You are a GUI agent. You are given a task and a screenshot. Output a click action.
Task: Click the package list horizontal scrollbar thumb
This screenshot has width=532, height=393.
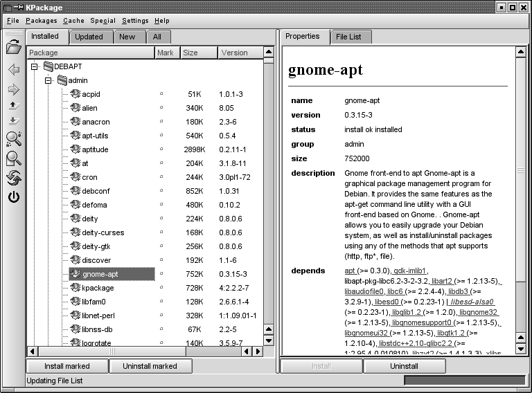(x=112, y=351)
